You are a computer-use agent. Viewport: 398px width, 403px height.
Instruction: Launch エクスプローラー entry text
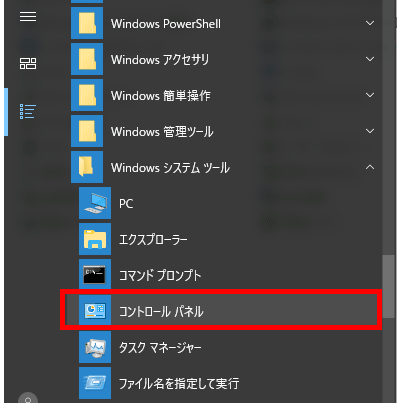coord(153,240)
